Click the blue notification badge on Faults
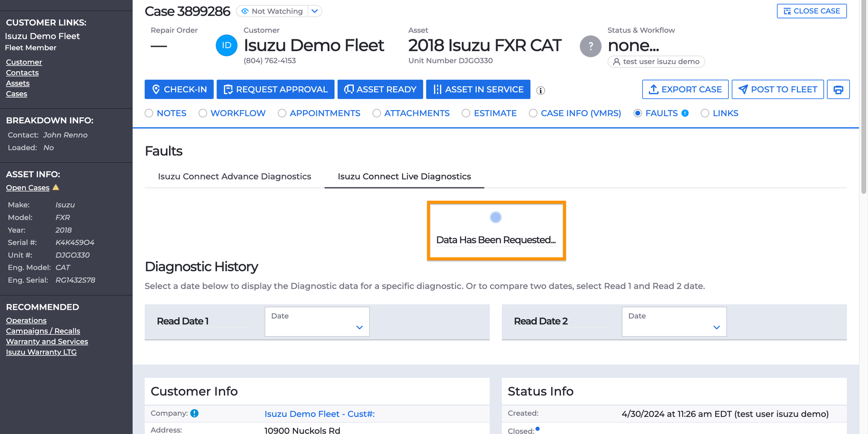The image size is (868, 434). (685, 113)
